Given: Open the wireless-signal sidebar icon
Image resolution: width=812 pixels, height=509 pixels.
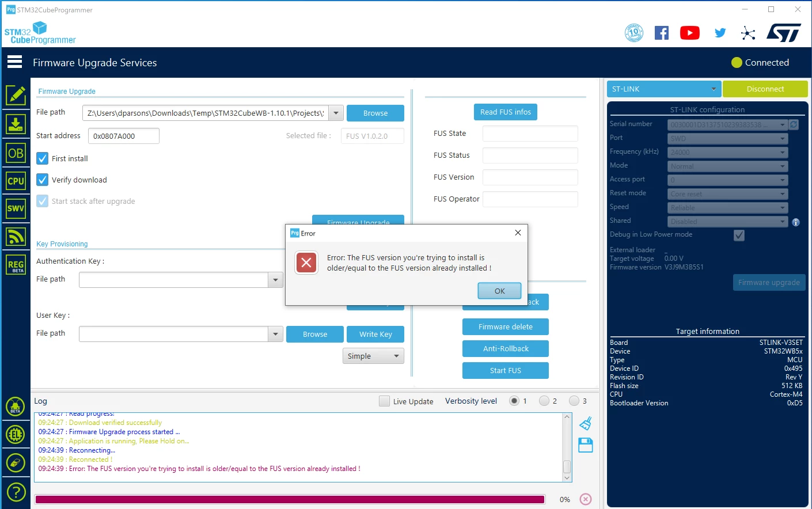Looking at the screenshot, I should [16, 237].
